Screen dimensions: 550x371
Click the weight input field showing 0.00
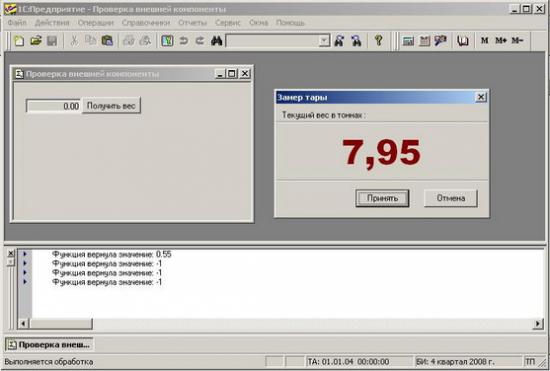click(53, 106)
